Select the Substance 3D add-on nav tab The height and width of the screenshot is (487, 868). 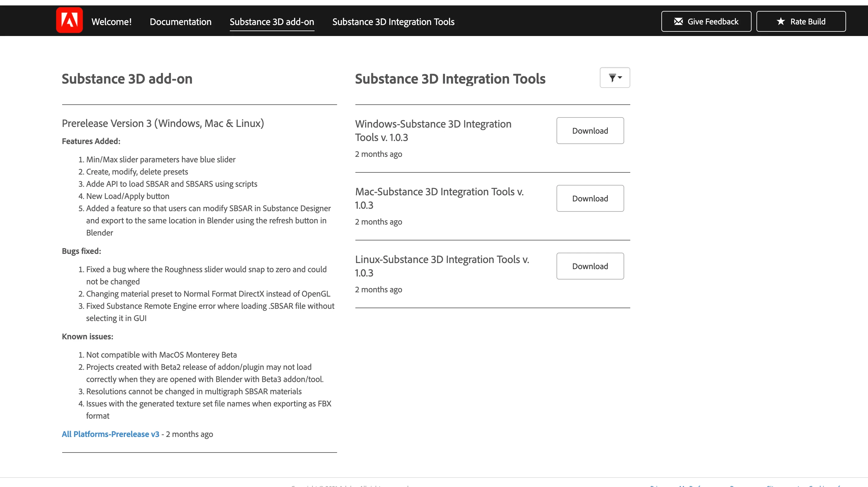click(x=272, y=22)
